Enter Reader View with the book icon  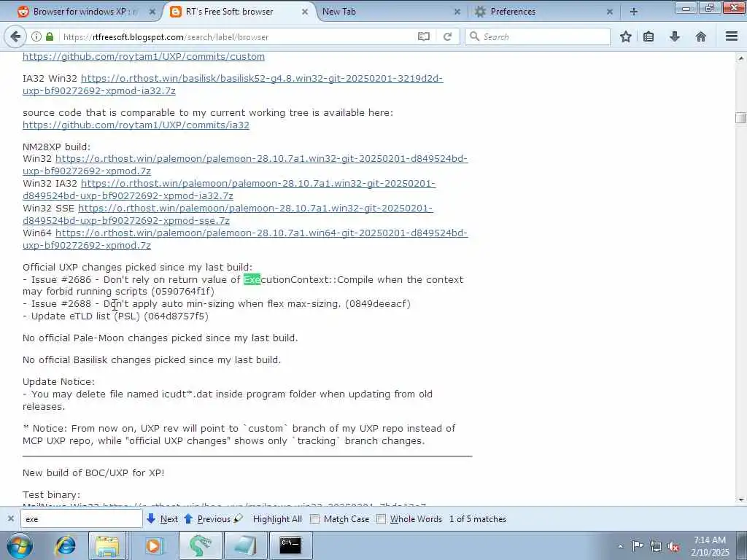424,36
